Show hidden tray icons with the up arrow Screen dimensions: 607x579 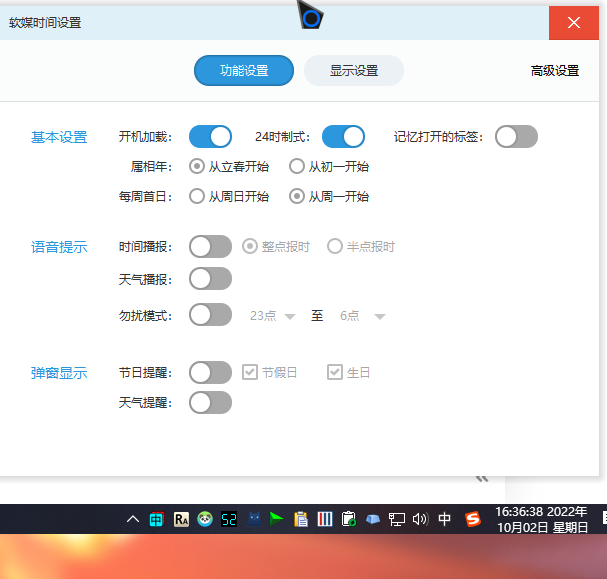(x=133, y=519)
